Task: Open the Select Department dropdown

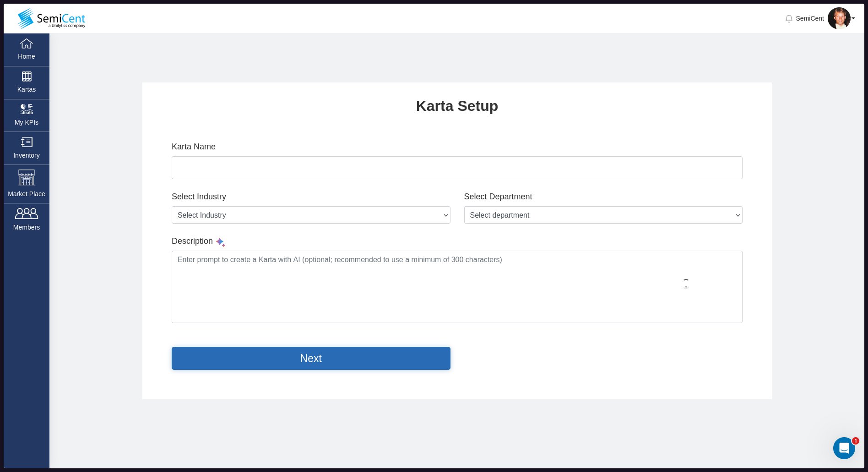Action: (602, 215)
